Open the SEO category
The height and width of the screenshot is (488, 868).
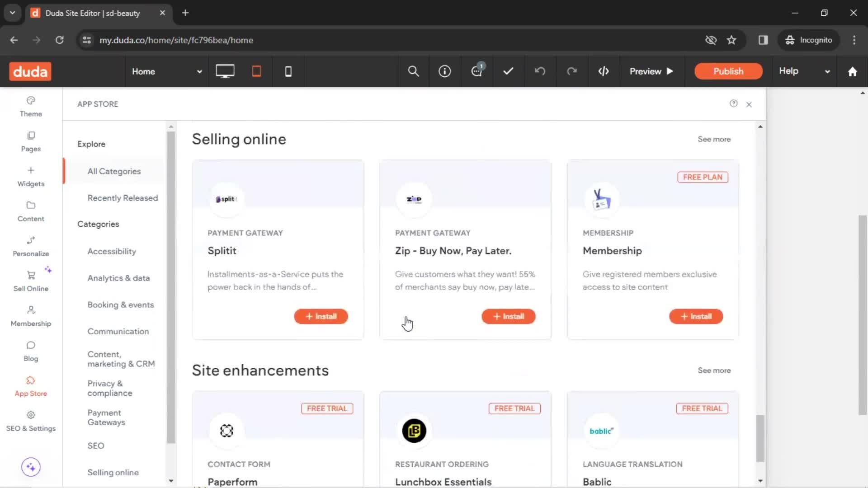(x=96, y=446)
